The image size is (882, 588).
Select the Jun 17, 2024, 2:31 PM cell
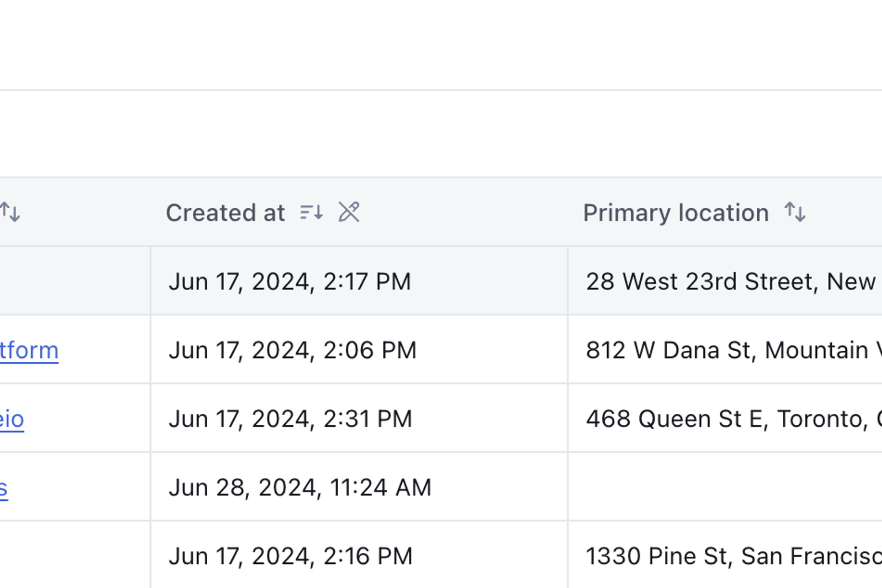click(x=359, y=418)
